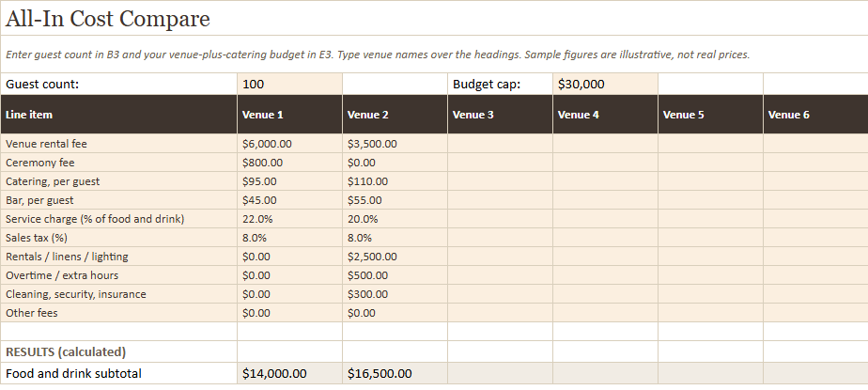Select Venue 1 food and drink subtotal $14,000.00

tap(289, 373)
